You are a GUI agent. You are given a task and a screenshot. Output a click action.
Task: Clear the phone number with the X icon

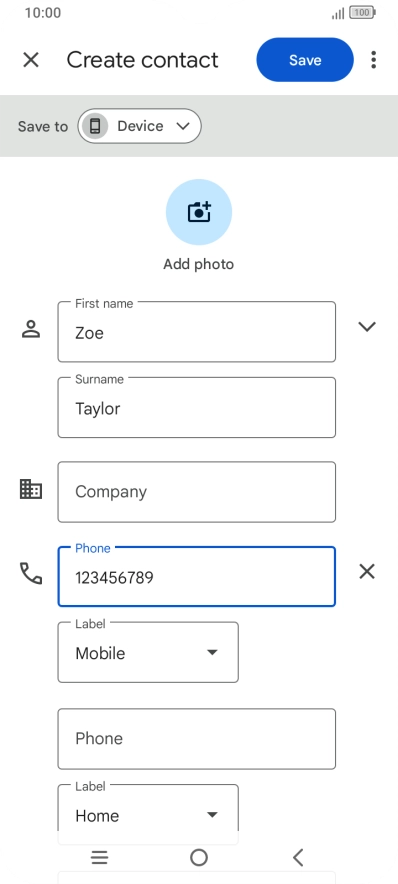point(367,572)
